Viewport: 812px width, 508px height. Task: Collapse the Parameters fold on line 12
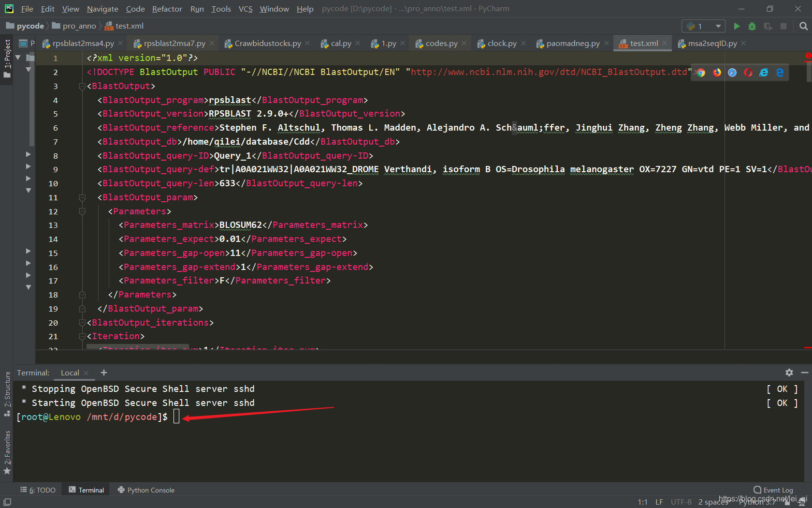[x=82, y=211]
